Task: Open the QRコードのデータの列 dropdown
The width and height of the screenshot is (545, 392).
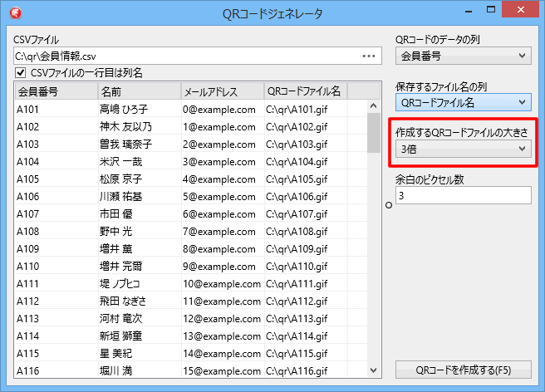Action: [463, 56]
